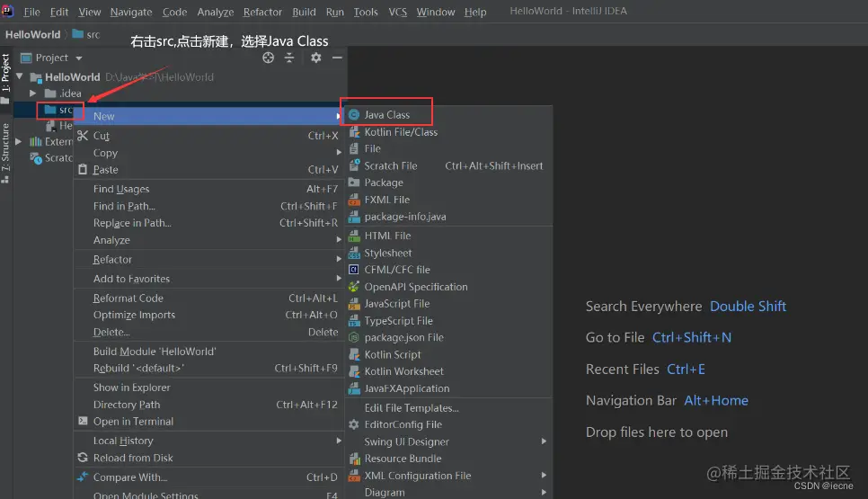Click the EditorConfig File gear icon
Screen dimensions: 868x499
click(354, 424)
